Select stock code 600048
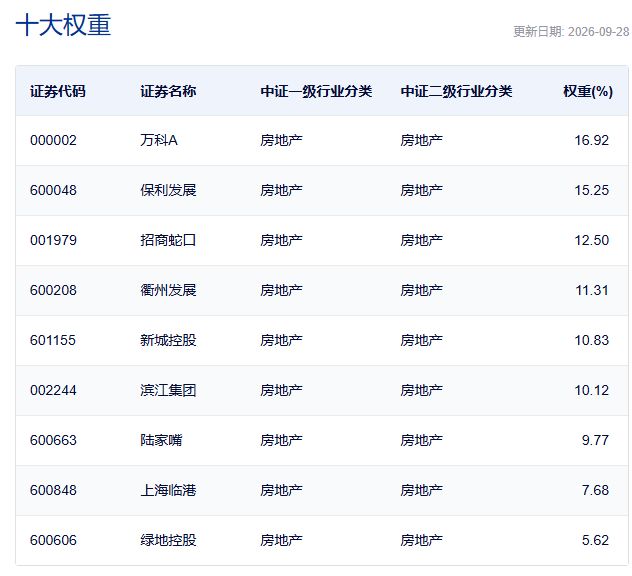632x576 pixels. 53,190
